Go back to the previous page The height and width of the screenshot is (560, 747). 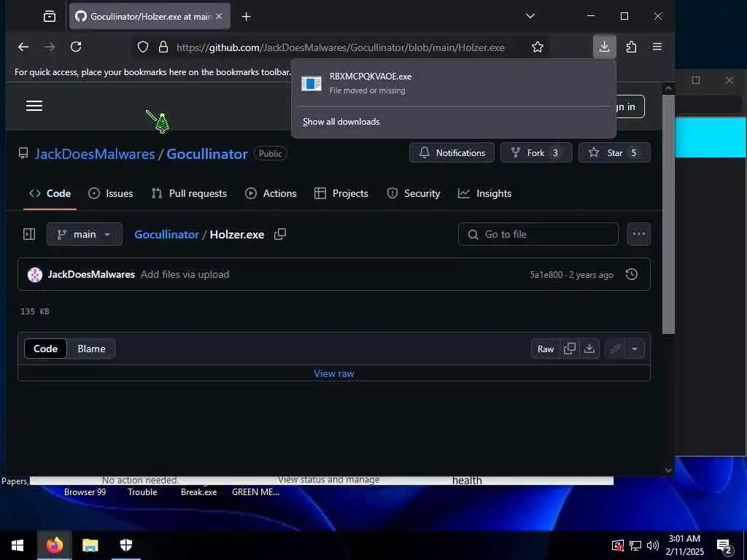tap(23, 47)
